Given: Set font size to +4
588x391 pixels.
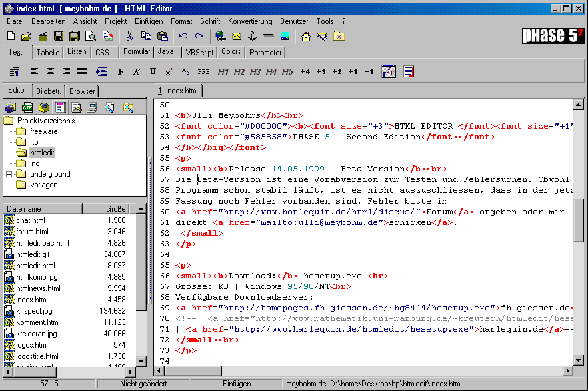Looking at the screenshot, I should [x=305, y=71].
